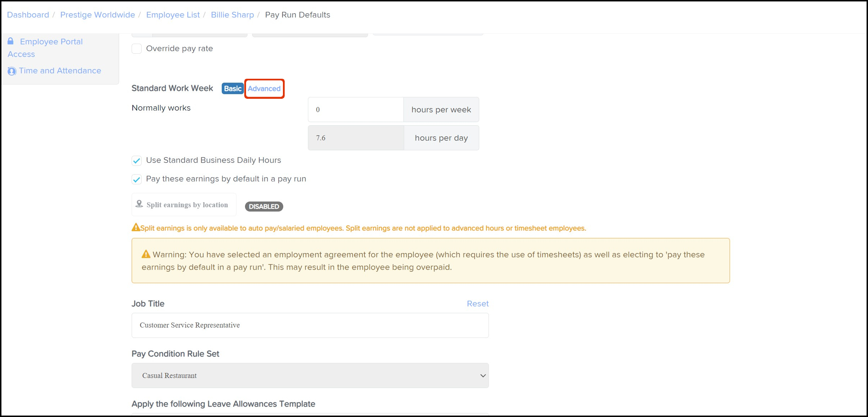This screenshot has height=417, width=868.
Task: Open Dashboard from the breadcrumb
Action: [28, 15]
